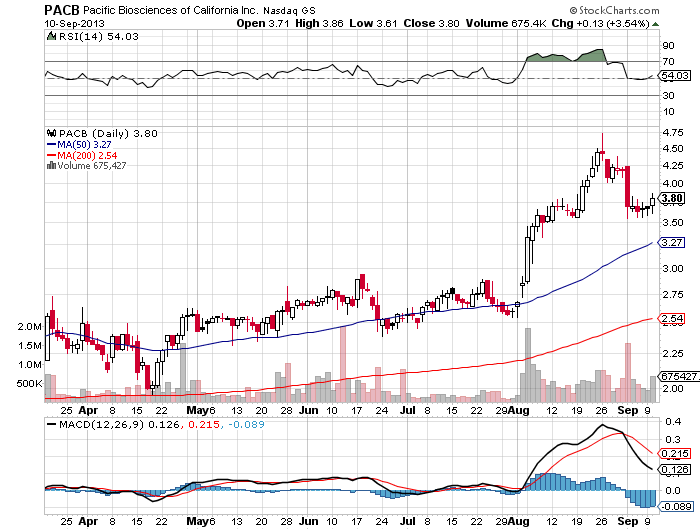Click the Chg +0.13 (+3.54%) value

600,24
